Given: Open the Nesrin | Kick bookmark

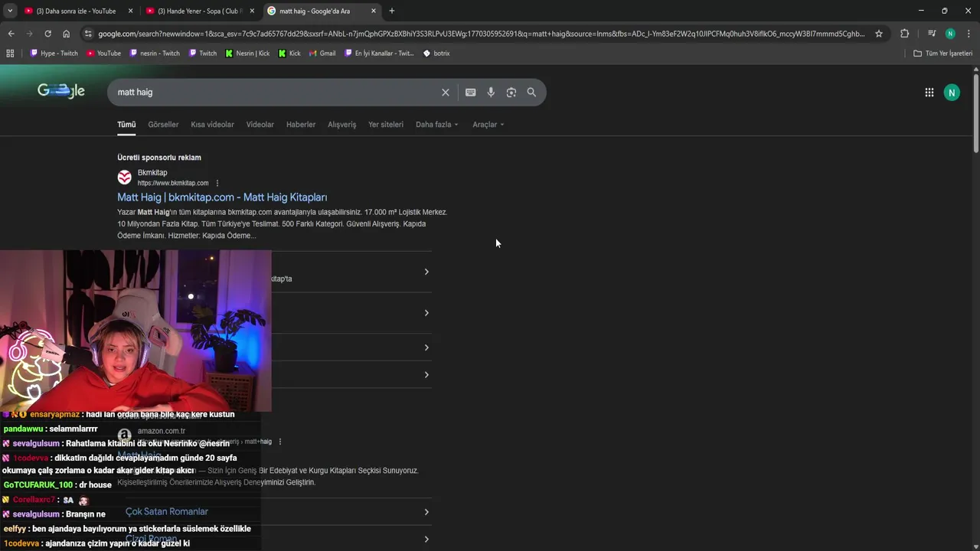Looking at the screenshot, I should click(x=247, y=54).
